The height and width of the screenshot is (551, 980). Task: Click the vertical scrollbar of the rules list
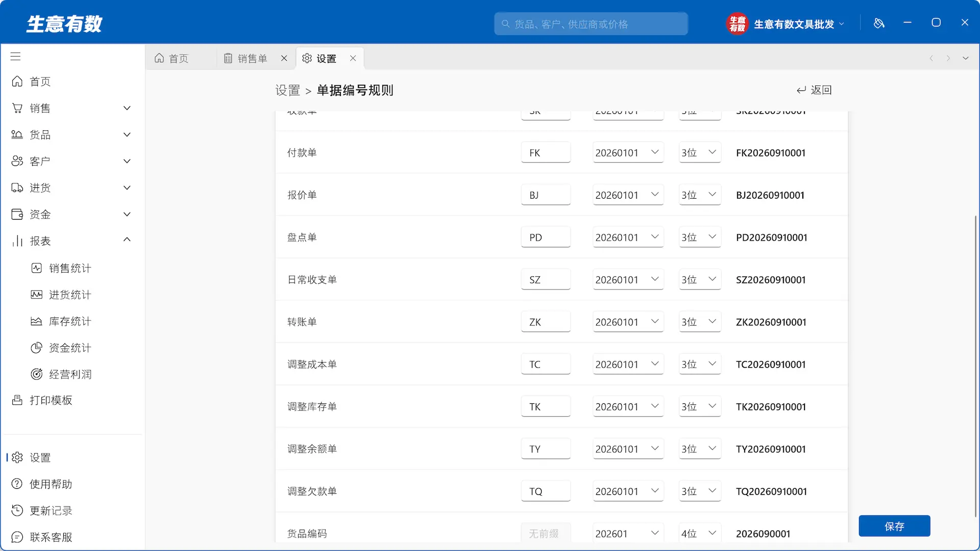(x=976, y=366)
